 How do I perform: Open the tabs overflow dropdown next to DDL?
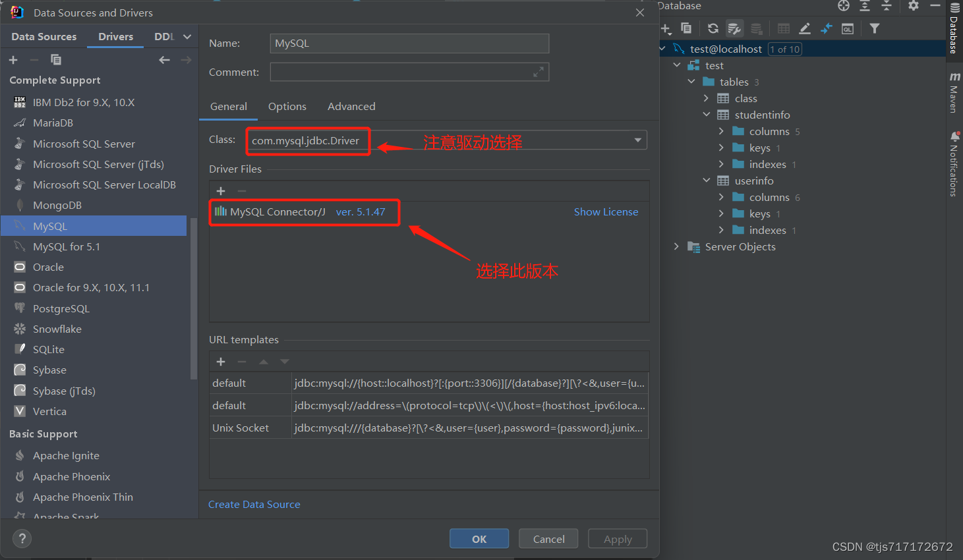(x=187, y=37)
